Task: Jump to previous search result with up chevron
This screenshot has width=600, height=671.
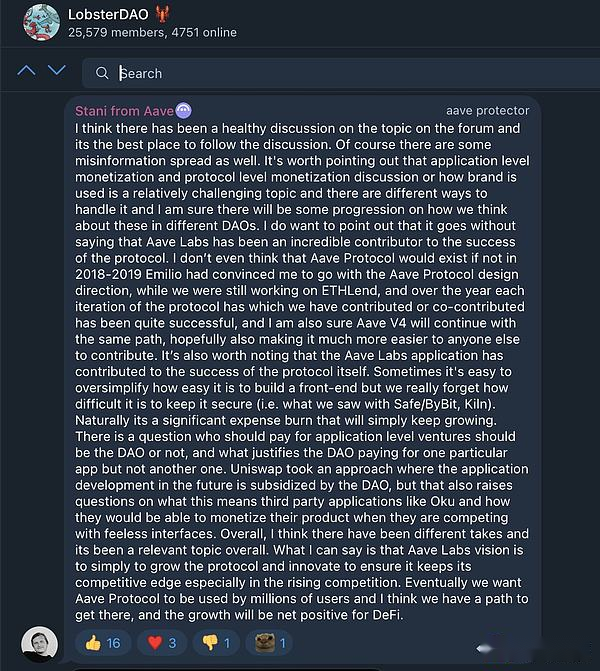Action: point(27,71)
